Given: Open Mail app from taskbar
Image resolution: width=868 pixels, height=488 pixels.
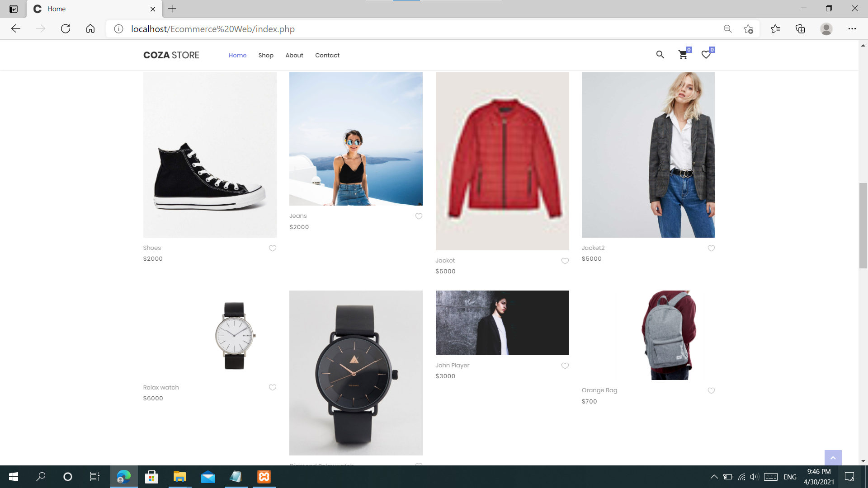Looking at the screenshot, I should 208,477.
